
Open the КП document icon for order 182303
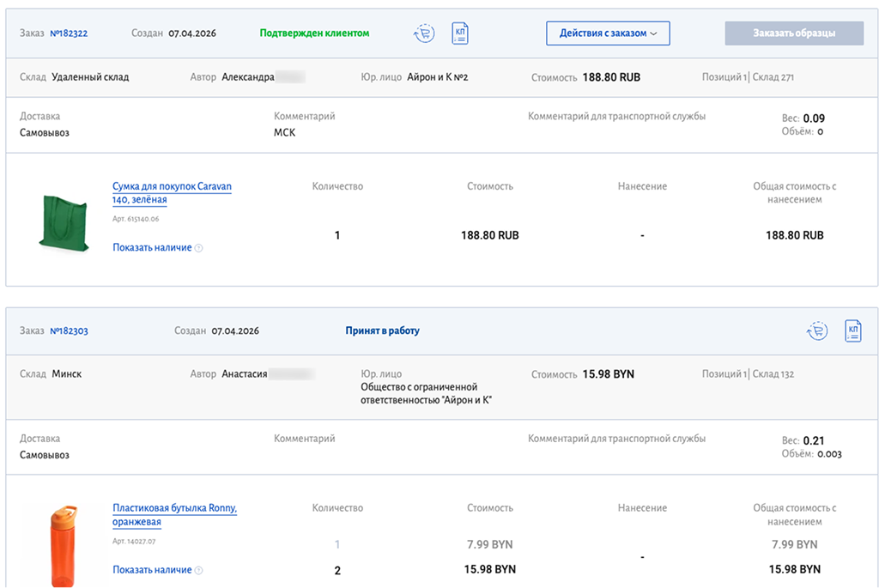coord(852,330)
